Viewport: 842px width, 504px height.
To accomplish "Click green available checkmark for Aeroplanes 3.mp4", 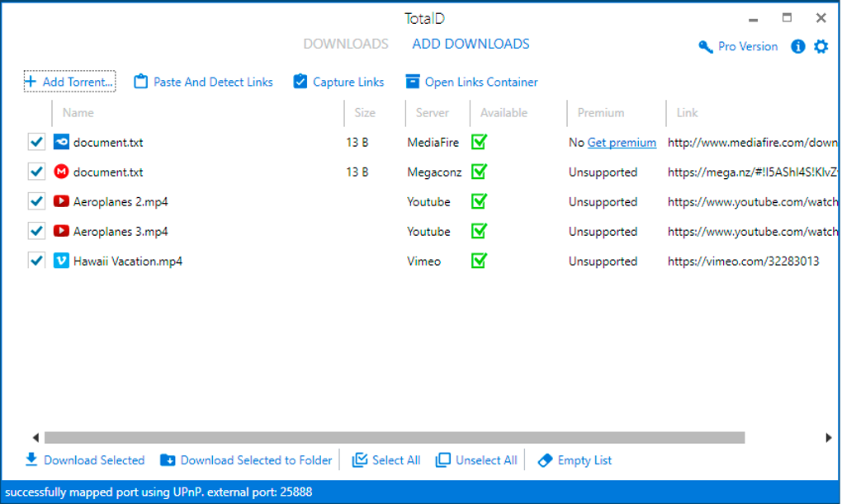I will coord(479,230).
